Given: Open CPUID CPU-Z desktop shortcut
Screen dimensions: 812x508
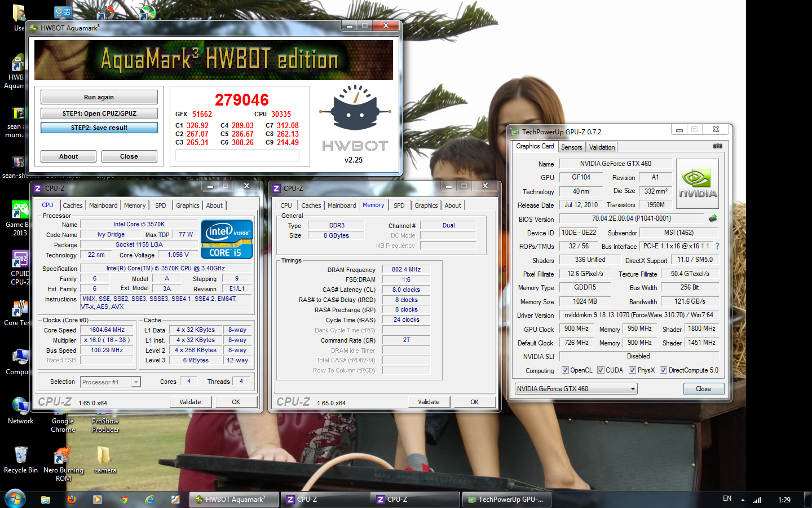Looking at the screenshot, I should [19, 268].
